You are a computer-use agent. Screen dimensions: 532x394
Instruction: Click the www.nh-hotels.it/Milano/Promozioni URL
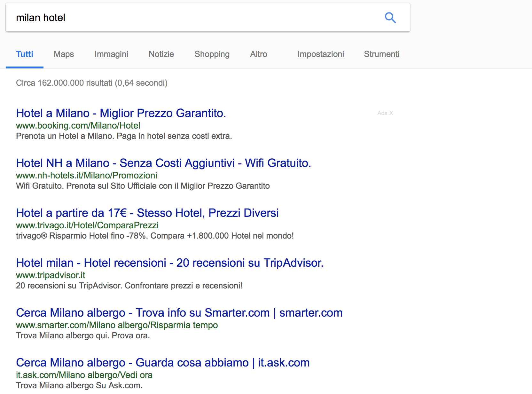[x=86, y=176]
